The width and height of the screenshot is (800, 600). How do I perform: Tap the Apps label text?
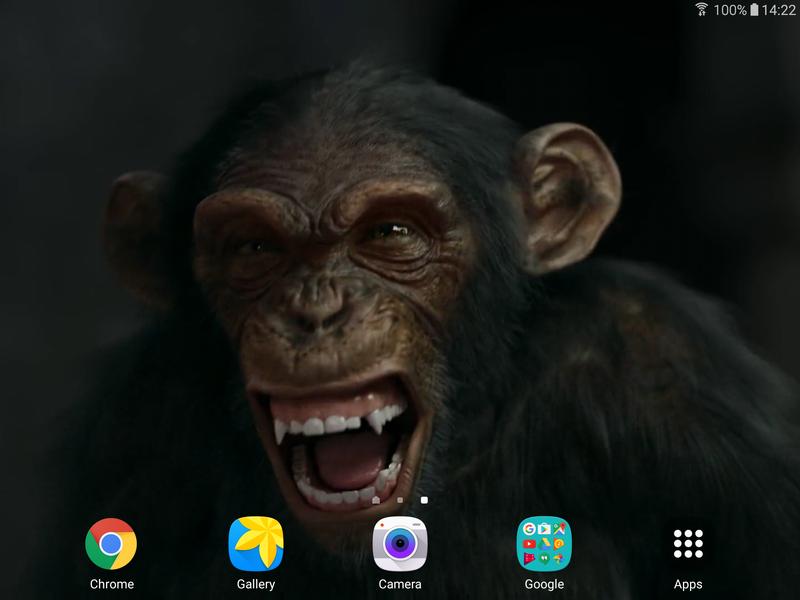(x=688, y=584)
